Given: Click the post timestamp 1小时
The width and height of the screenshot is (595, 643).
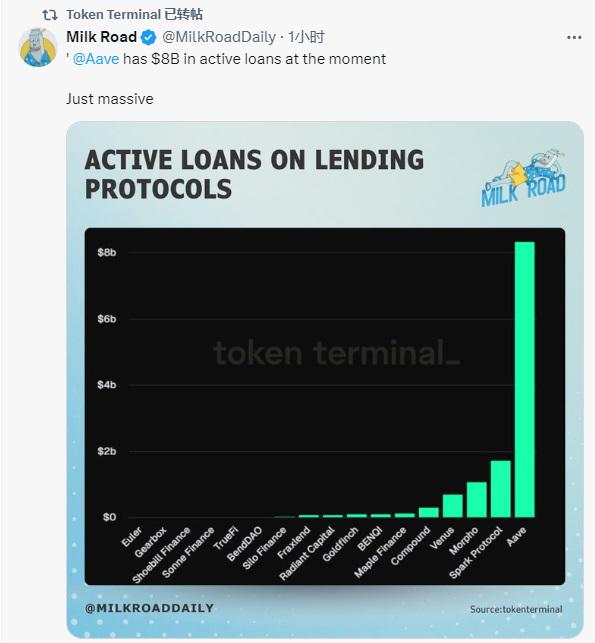Looking at the screenshot, I should 306,37.
